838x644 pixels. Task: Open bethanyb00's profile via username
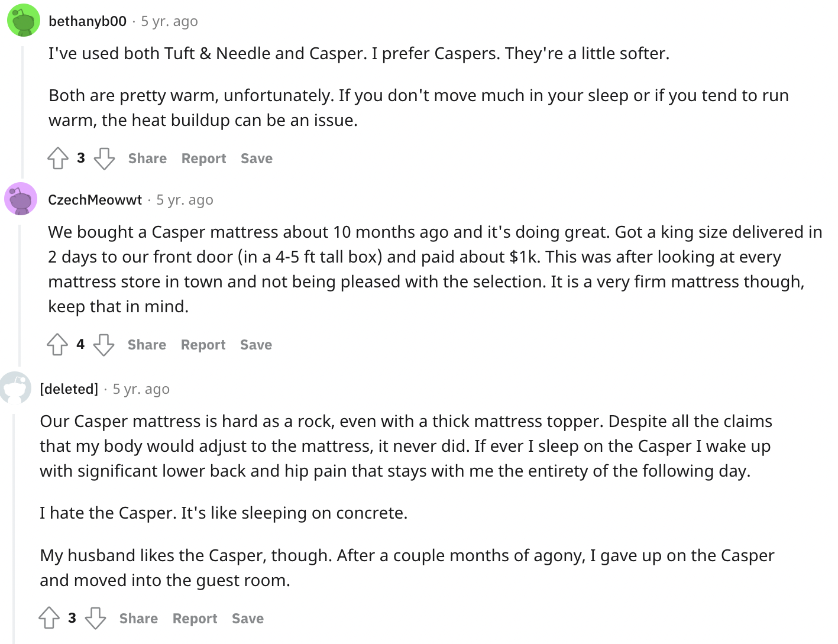88,21
